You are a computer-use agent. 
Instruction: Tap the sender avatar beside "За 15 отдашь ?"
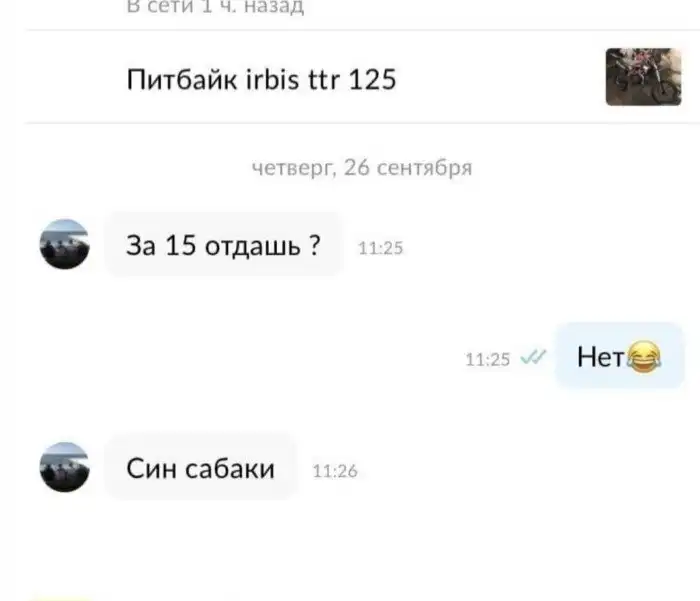pyautogui.click(x=64, y=244)
